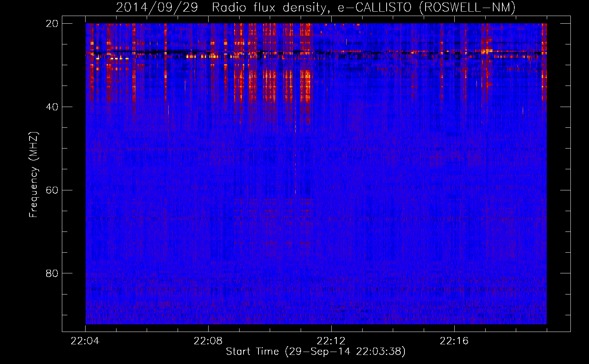
Task: Click the 22:16 time tick label
Action: click(x=454, y=341)
